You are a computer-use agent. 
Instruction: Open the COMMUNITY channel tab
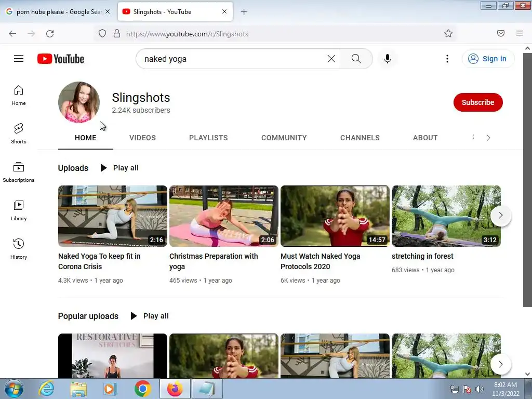click(x=284, y=138)
